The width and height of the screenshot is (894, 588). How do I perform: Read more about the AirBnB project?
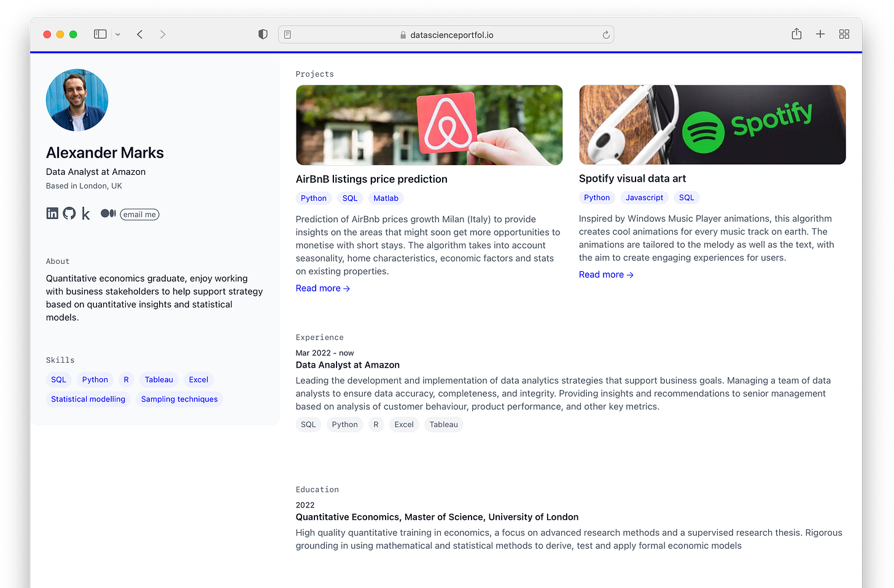coord(323,288)
